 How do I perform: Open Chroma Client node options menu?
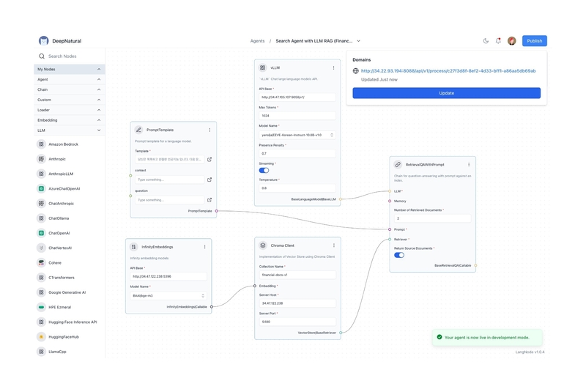[x=334, y=245]
